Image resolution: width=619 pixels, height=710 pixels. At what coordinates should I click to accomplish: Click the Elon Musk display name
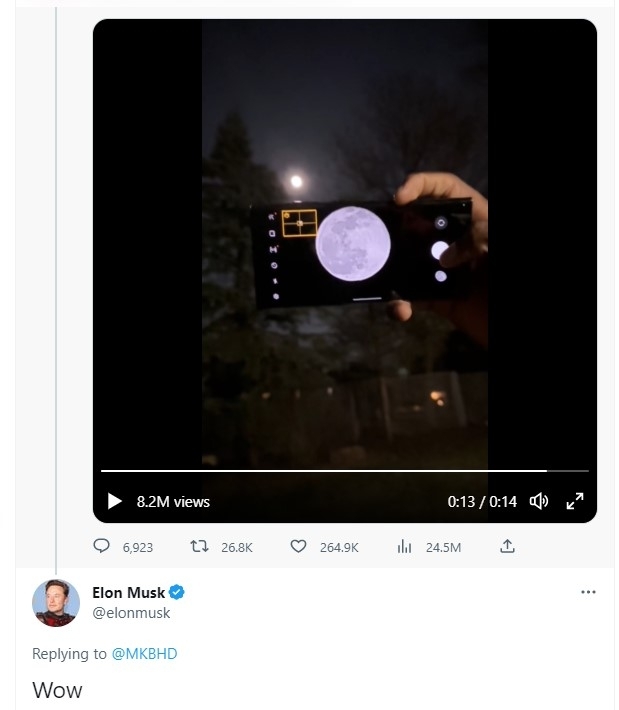pyautogui.click(x=127, y=592)
